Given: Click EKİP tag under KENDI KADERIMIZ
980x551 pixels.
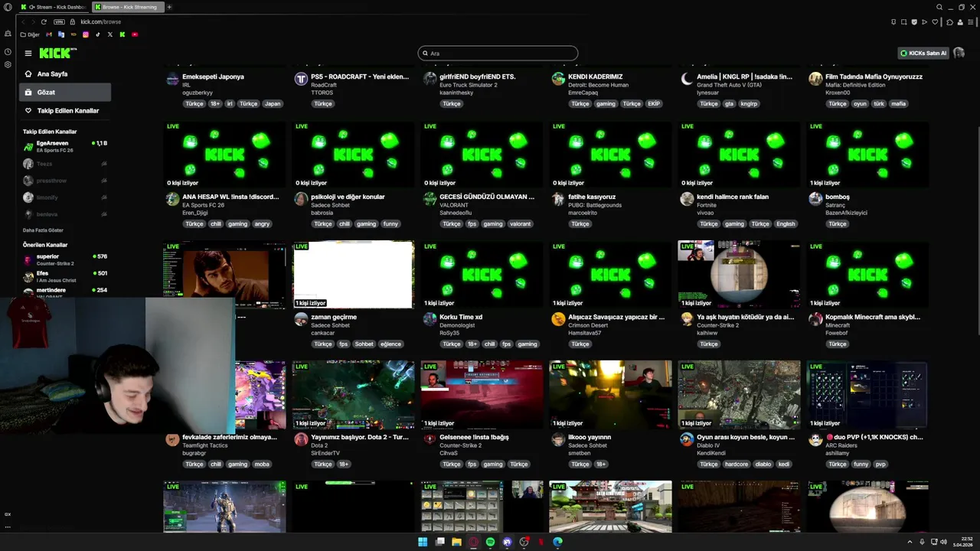Looking at the screenshot, I should tap(654, 104).
